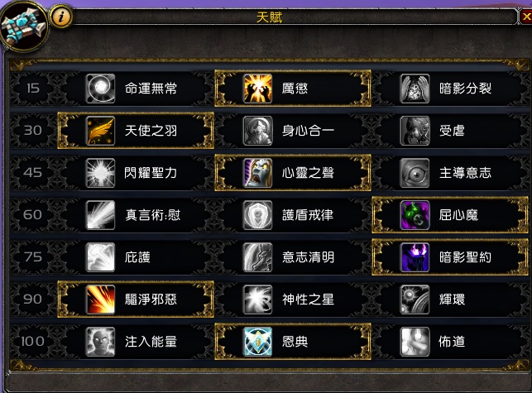Choose the 暗影分裂 talent icon
Viewport: 532px width, 393px height.
(x=415, y=89)
